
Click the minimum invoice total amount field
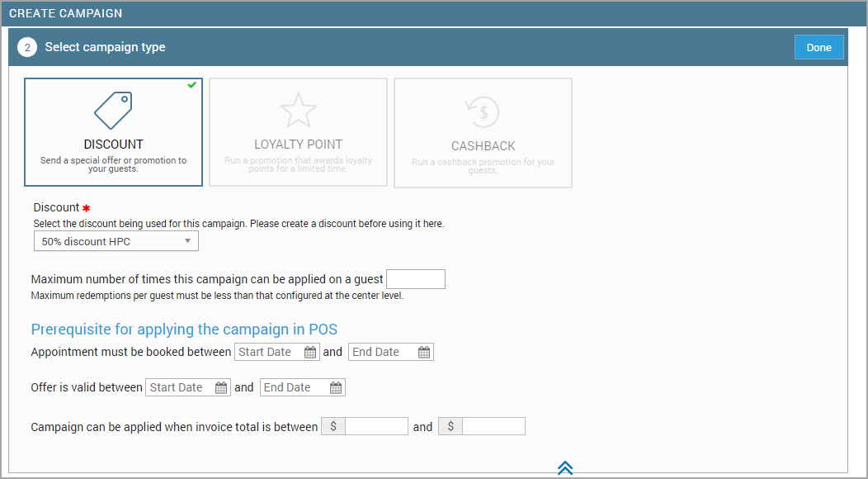pyautogui.click(x=376, y=426)
